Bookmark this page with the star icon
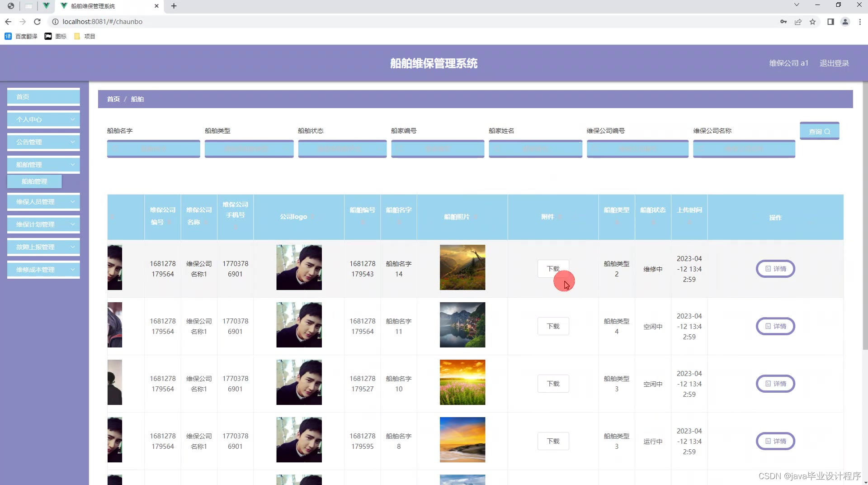Image resolution: width=868 pixels, height=485 pixels. click(x=812, y=21)
